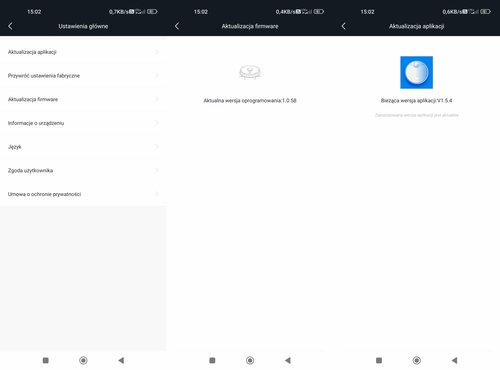Tap Android home button under settings screen
Image resolution: width=500 pixels, height=370 pixels.
[83, 360]
